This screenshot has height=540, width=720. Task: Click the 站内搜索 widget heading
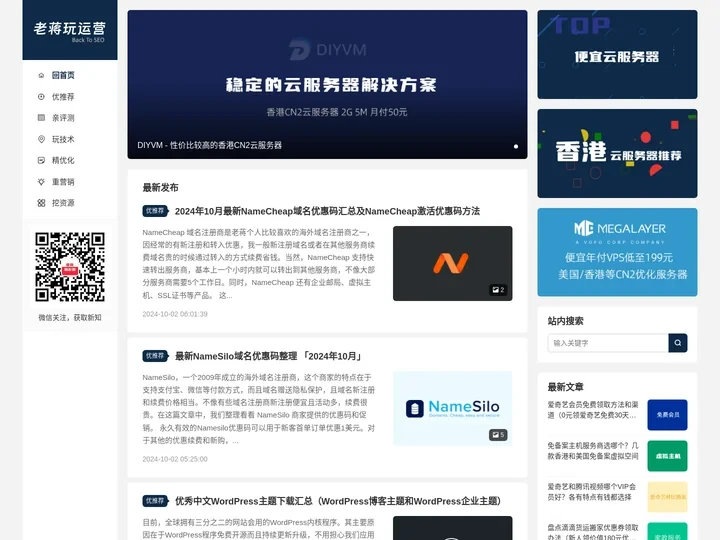[565, 321]
